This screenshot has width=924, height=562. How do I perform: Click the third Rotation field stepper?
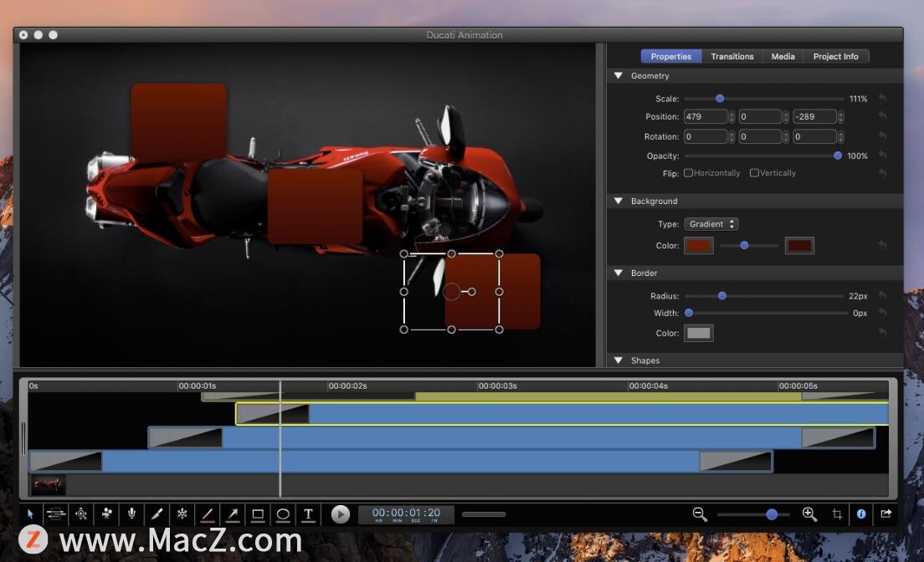point(841,136)
